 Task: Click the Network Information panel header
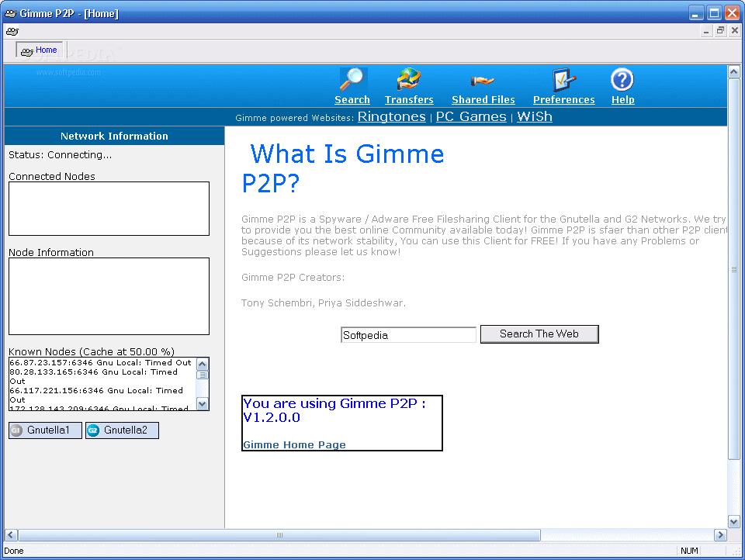click(x=114, y=136)
